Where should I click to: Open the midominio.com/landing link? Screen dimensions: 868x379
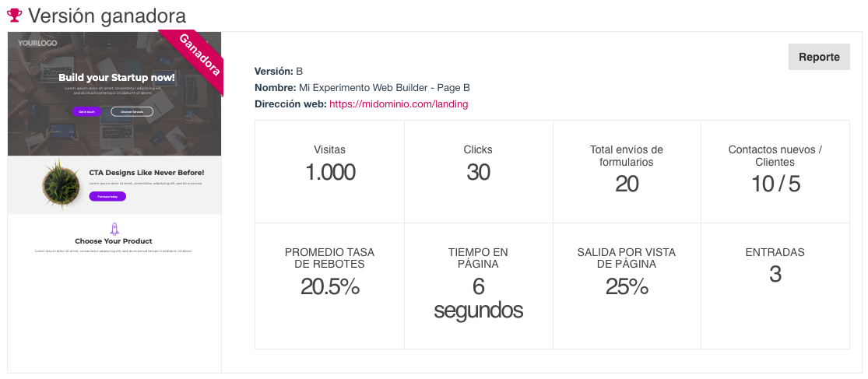coord(399,104)
